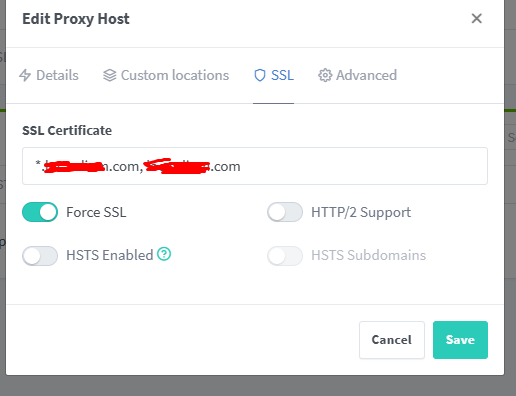
Task: Click the layers icon for Custom locations
Action: coord(110,75)
